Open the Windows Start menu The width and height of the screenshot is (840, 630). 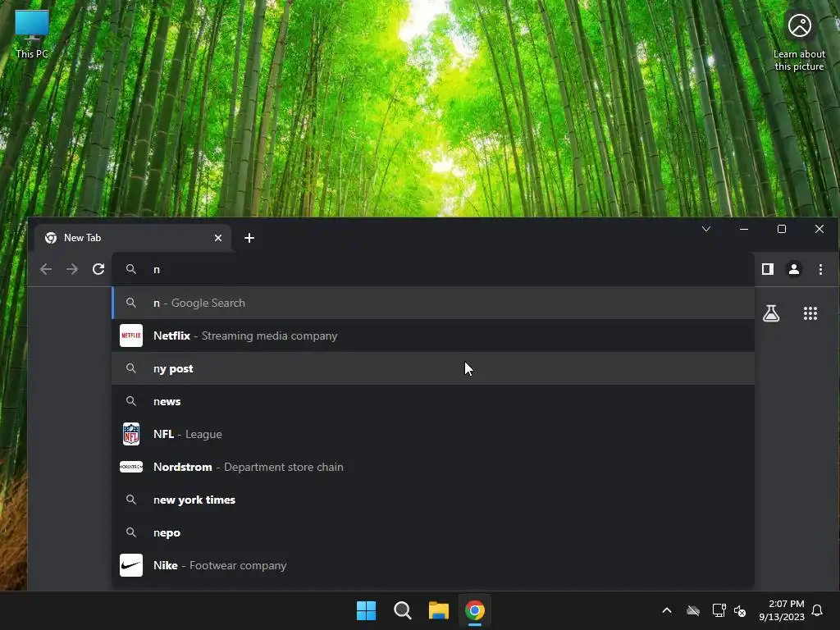pyautogui.click(x=367, y=610)
